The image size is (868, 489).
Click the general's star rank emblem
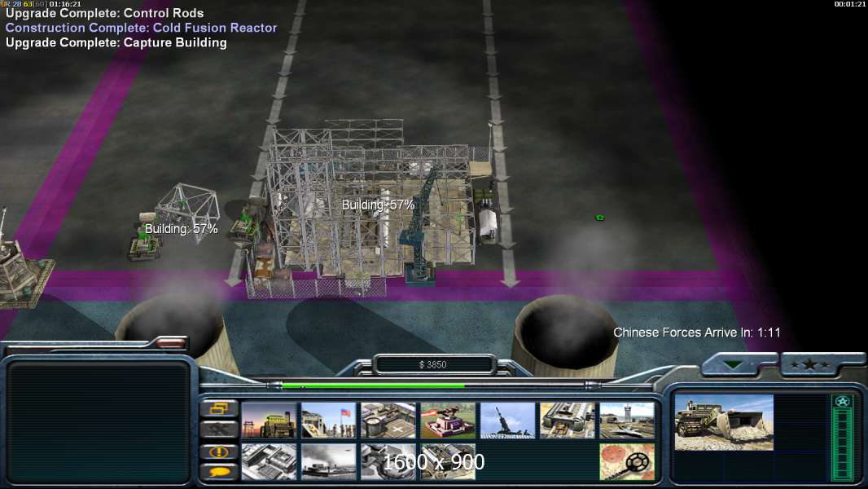click(x=843, y=402)
